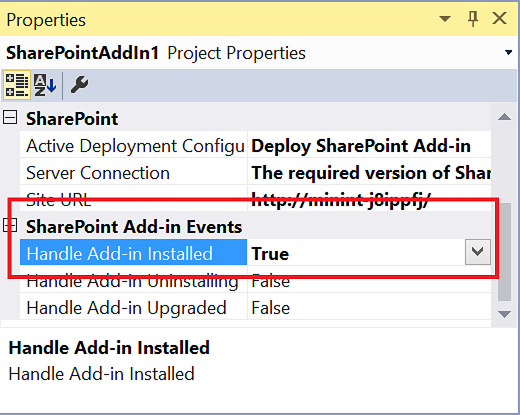The image size is (520, 415).
Task: Expand SharePoint Add-in Events category toggle
Action: tap(10, 225)
